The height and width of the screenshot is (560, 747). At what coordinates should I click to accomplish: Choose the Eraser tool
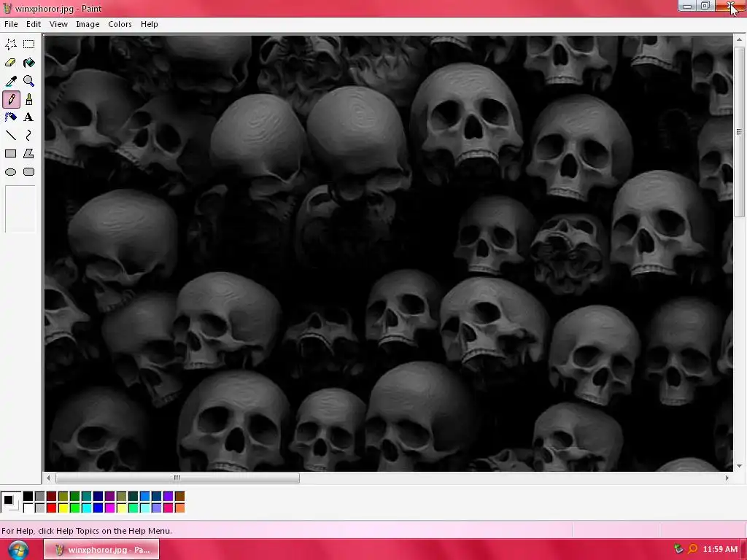click(x=10, y=63)
